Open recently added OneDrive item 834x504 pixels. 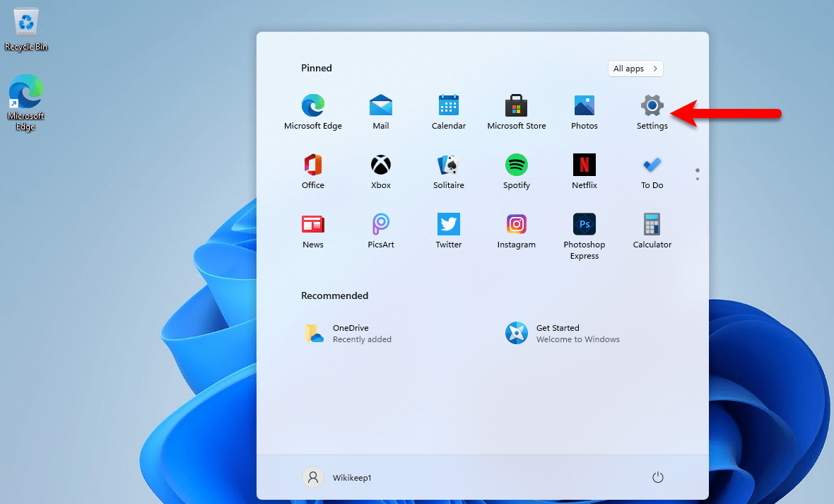click(348, 334)
